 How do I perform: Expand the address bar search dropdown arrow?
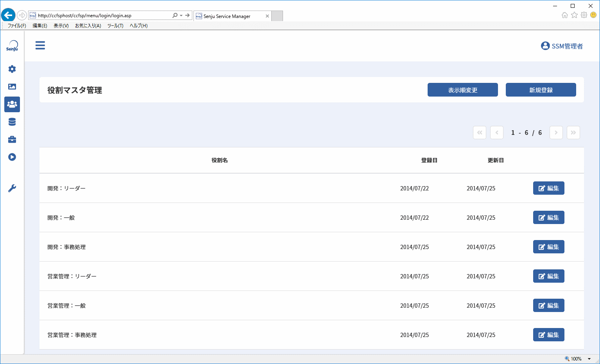181,16
